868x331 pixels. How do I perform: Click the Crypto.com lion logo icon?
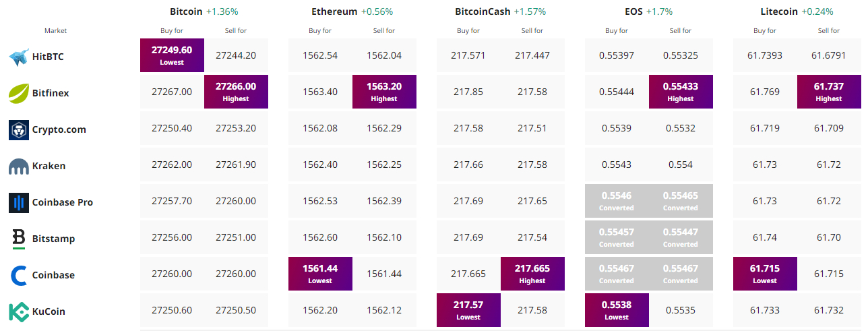tap(18, 129)
